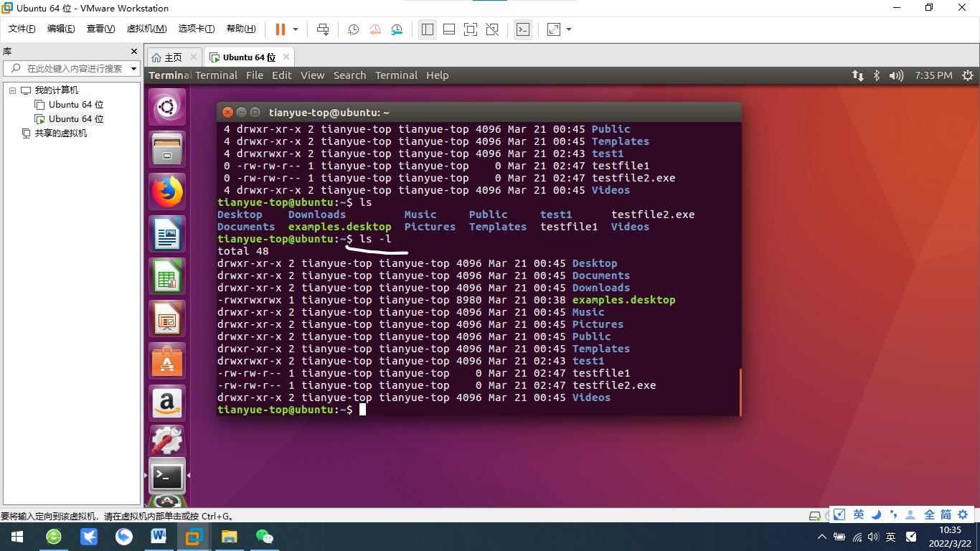980x551 pixels.
Task: Pause the virtual machine with the orange button
Action: pos(280,29)
